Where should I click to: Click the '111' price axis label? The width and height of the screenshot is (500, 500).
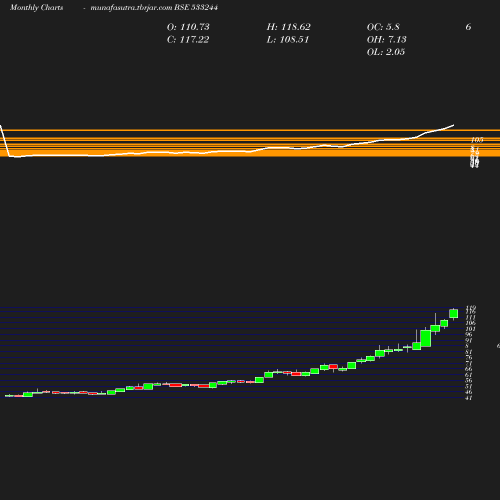[471, 317]
